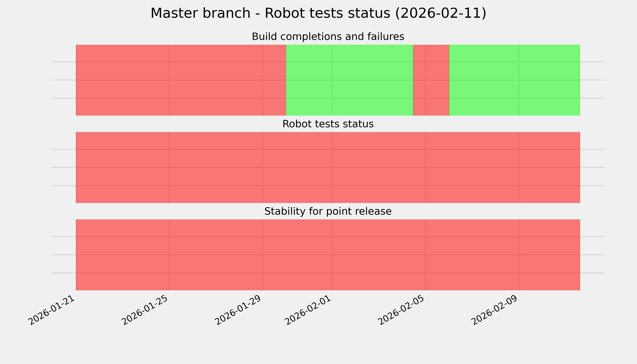Click the red bar under 'Stability for point release'
637x364 pixels.
pyautogui.click(x=328, y=255)
